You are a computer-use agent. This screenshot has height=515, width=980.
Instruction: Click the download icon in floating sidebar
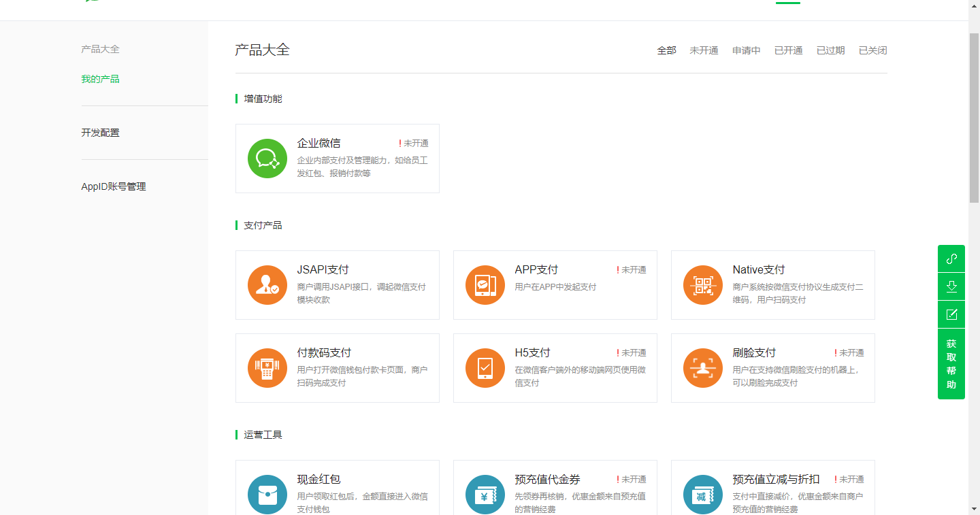point(951,286)
